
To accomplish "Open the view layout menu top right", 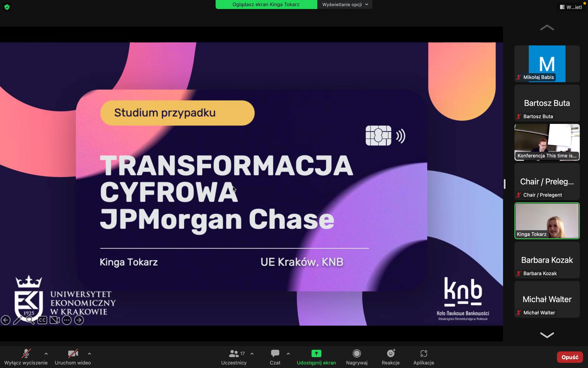I will (x=571, y=7).
